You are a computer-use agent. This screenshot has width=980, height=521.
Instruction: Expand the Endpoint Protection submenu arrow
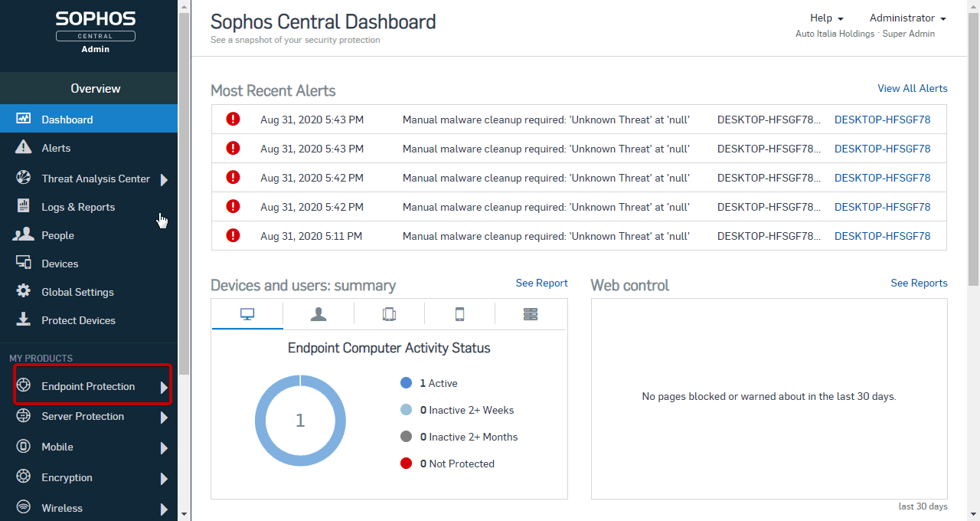coord(164,388)
